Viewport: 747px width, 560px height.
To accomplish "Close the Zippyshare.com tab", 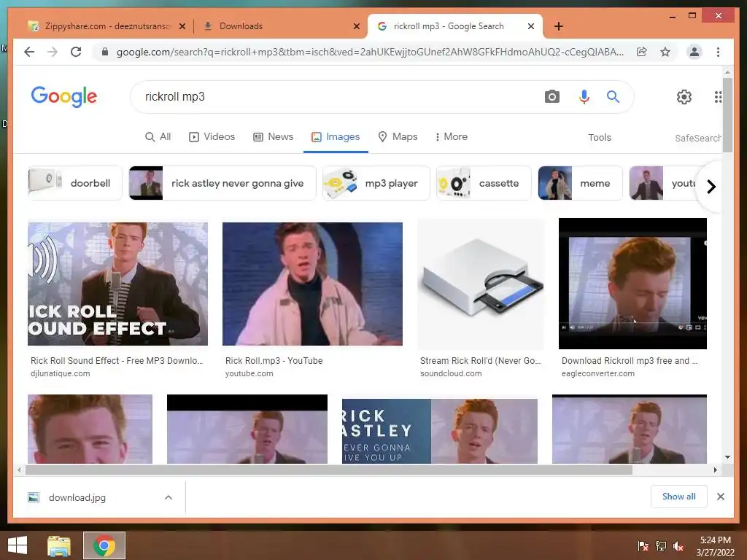I will [182, 26].
